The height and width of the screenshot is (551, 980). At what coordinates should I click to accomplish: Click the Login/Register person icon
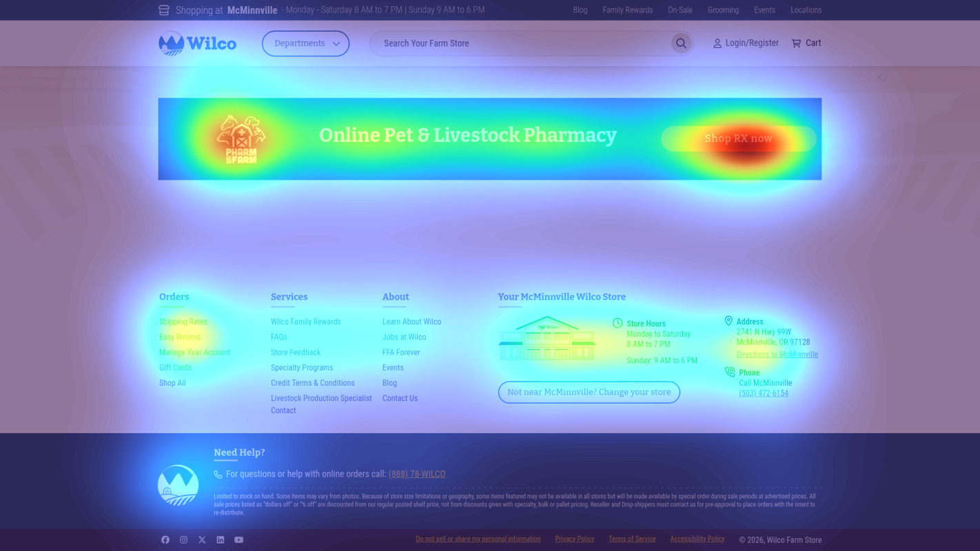717,43
